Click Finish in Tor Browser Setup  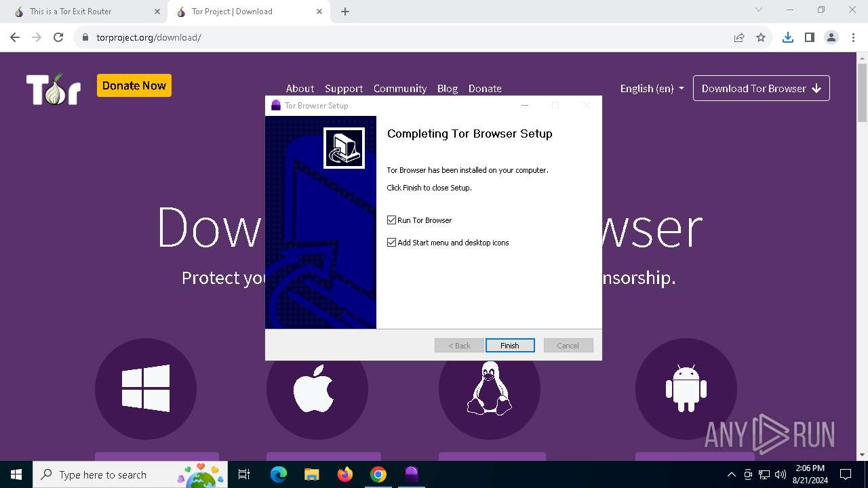pyautogui.click(x=510, y=346)
